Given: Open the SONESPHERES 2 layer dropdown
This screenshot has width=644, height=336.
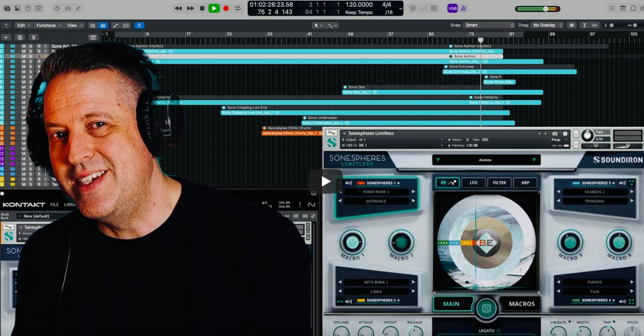Looking at the screenshot, I should pos(379,300).
